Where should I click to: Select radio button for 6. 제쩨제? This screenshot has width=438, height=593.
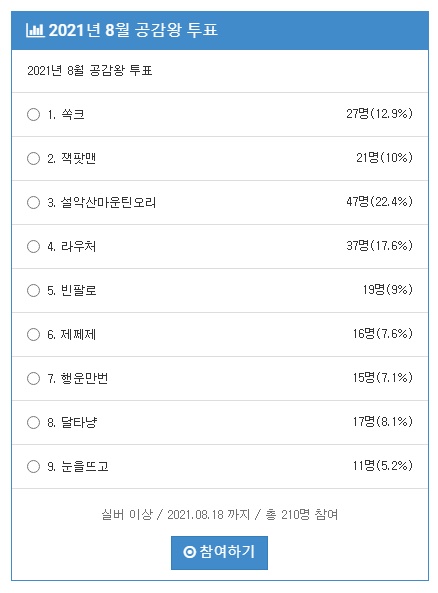33,334
